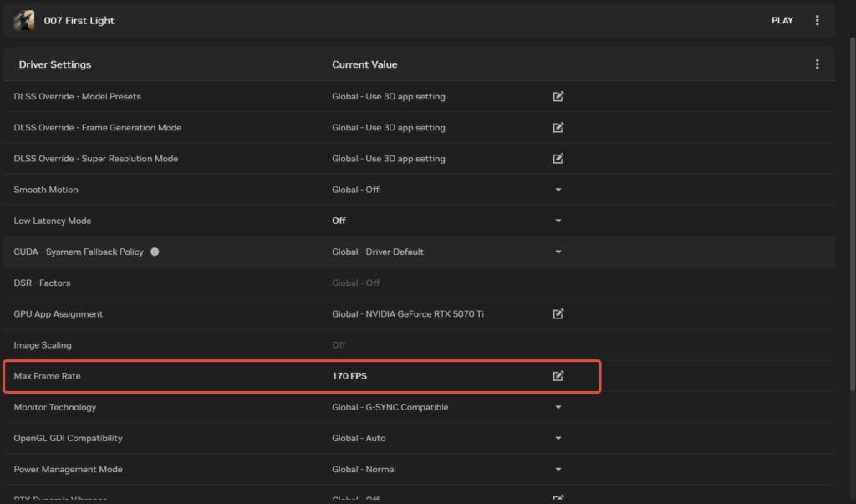Viewport: 856px width, 504px height.
Task: Click the 'OpenGL GDI Compatibility' label
Action: [68, 438]
